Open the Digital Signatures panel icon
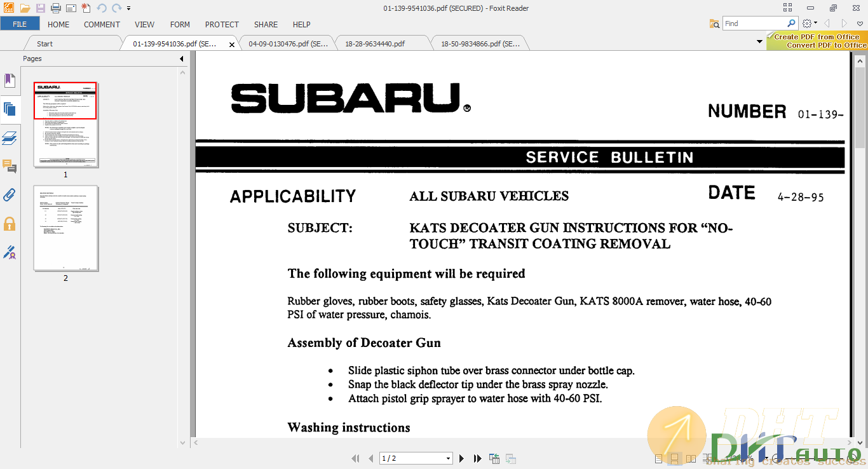 click(9, 252)
